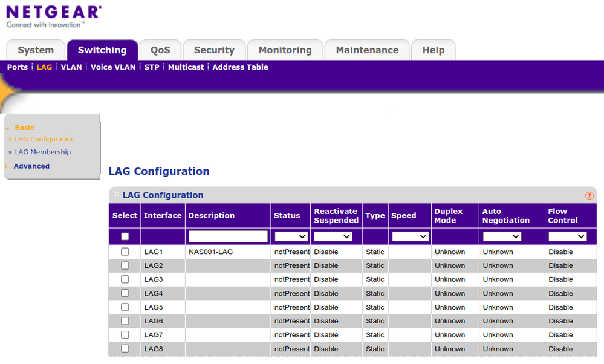Click the Description filter input field
This screenshot has height=364, width=604.
(x=227, y=236)
